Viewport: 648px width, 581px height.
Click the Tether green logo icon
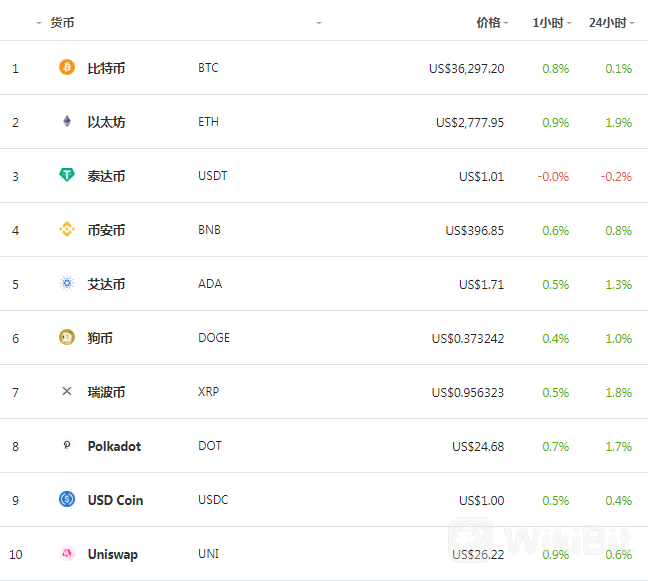pyautogui.click(x=67, y=175)
